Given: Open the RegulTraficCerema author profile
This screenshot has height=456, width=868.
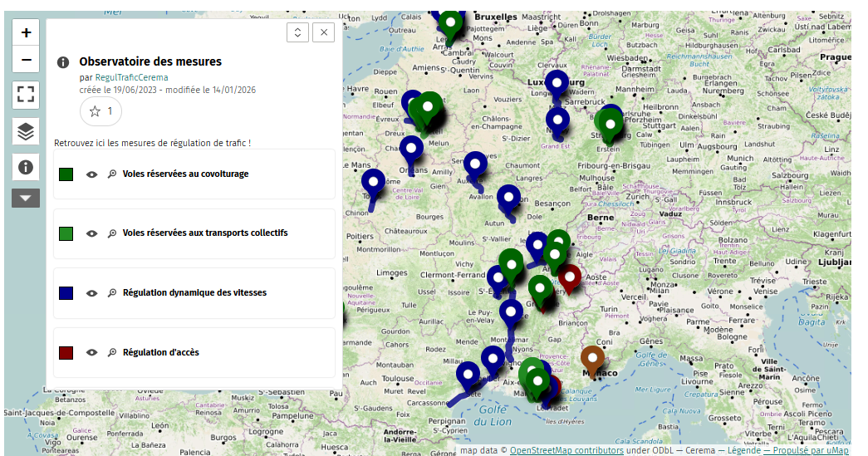Looking at the screenshot, I should [131, 77].
